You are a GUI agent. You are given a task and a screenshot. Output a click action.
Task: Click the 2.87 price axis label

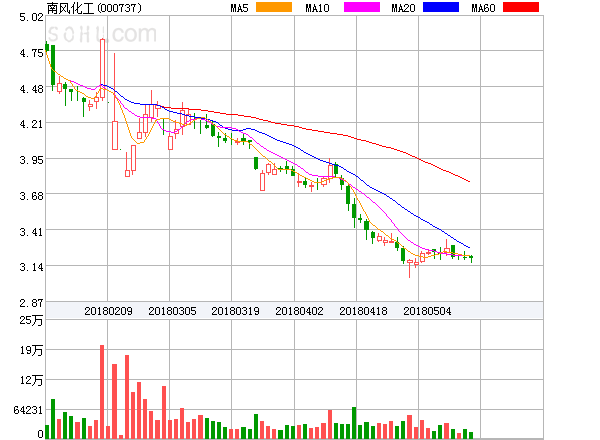[31, 303]
